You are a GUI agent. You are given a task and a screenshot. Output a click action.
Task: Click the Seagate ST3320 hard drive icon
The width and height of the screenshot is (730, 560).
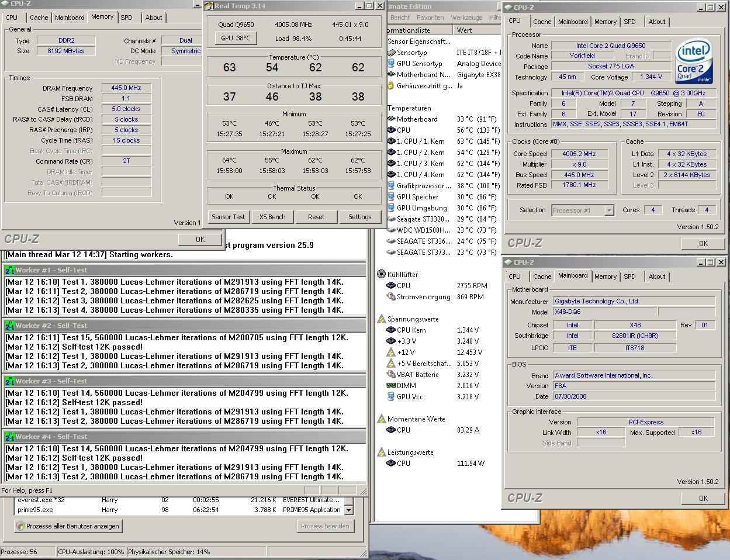(391, 219)
